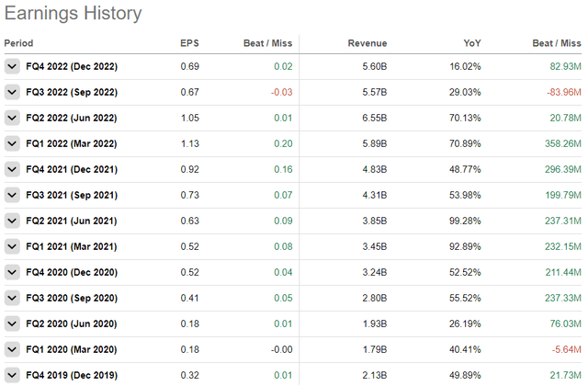Expand the FQ3 2020 (Sep 2020) row
Viewport: 588px width, 386px height.
(x=12, y=299)
